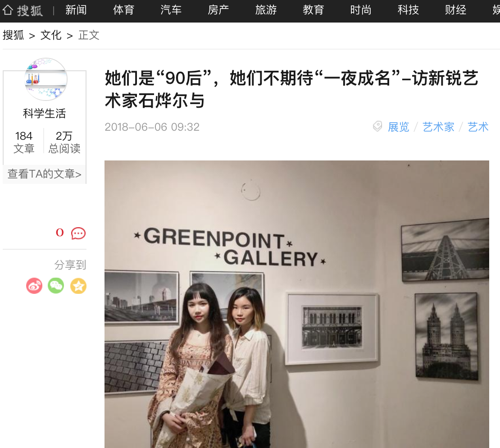Open the 新闻 navigation tab

(x=76, y=10)
